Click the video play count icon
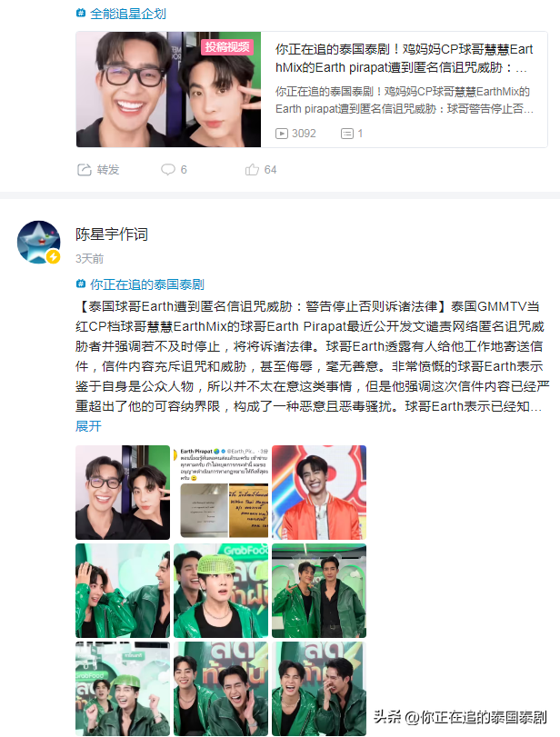The height and width of the screenshot is (737, 560). click(x=282, y=134)
